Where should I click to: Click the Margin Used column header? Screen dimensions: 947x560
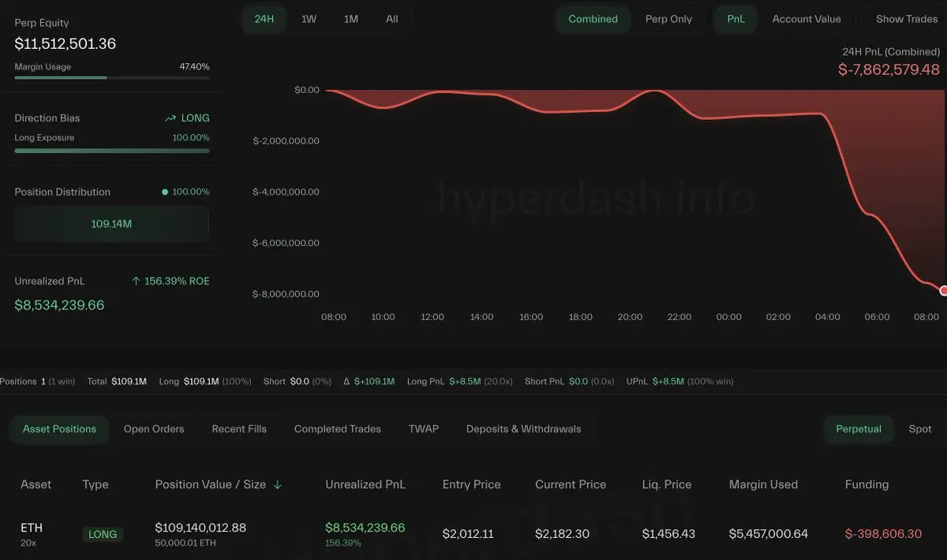point(763,484)
